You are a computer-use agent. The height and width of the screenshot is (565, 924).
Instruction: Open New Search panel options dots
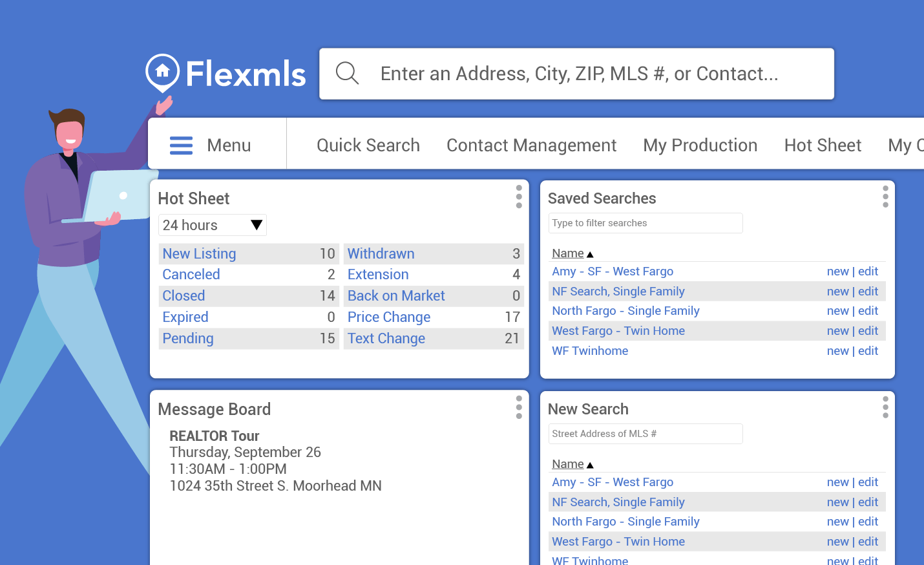[885, 407]
